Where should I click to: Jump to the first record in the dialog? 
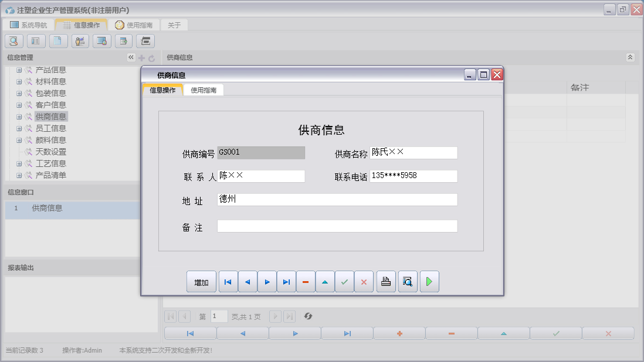pyautogui.click(x=228, y=282)
